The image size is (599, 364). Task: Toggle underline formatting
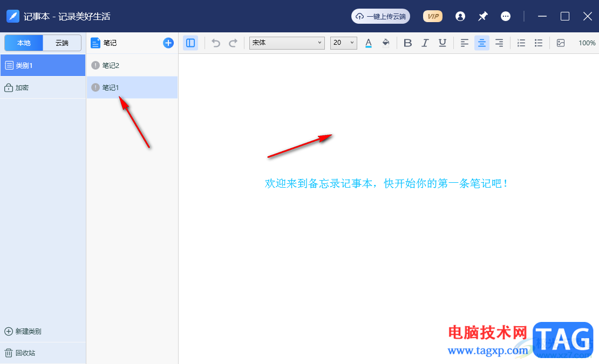[x=443, y=43]
